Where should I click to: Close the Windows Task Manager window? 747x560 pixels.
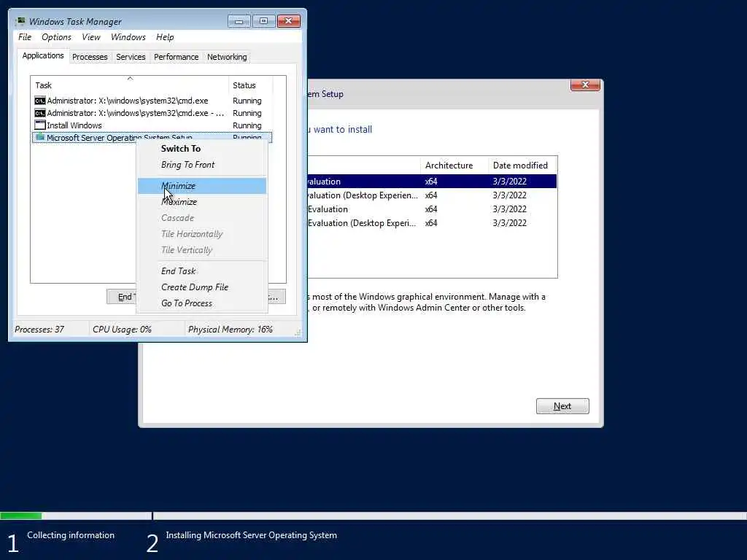coord(288,21)
